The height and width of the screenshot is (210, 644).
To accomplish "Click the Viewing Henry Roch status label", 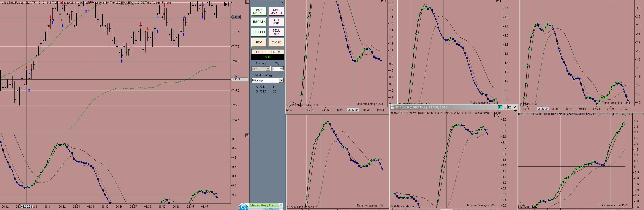I will (x=264, y=205).
